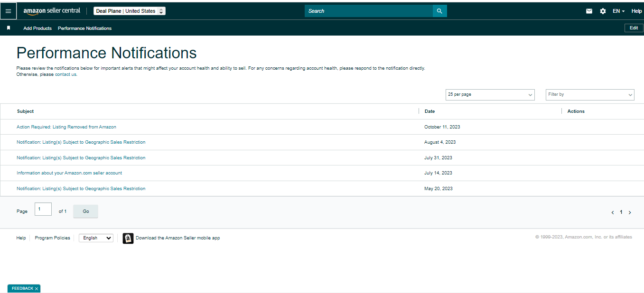Screen dimensions: 644x293
Task: Open the English footer language selector
Action: 96,238
